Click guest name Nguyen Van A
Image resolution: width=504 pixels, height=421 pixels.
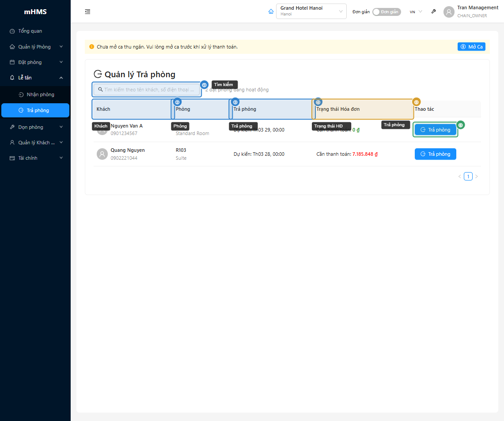pos(127,126)
